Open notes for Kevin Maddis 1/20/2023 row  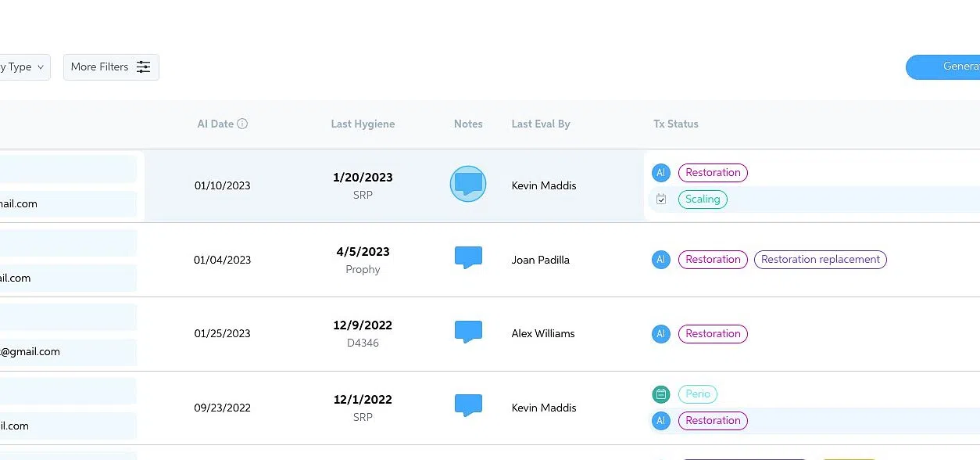pyautogui.click(x=468, y=185)
